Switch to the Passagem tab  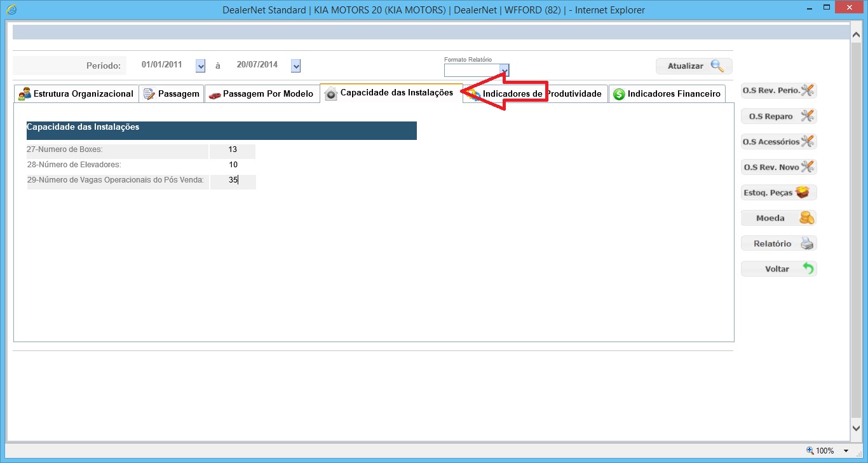[x=172, y=93]
